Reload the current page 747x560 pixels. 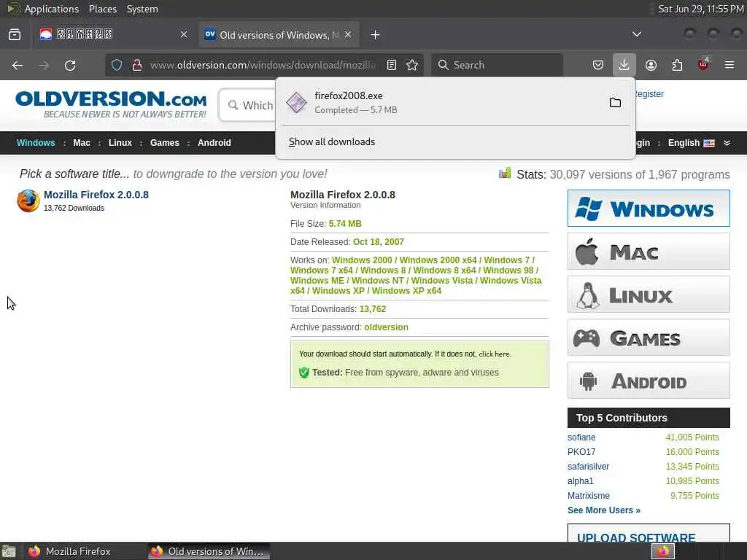(x=70, y=65)
